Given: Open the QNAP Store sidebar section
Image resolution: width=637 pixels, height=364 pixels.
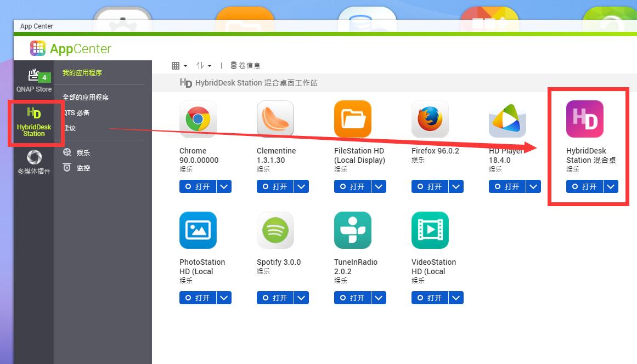Looking at the screenshot, I should 34,81.
